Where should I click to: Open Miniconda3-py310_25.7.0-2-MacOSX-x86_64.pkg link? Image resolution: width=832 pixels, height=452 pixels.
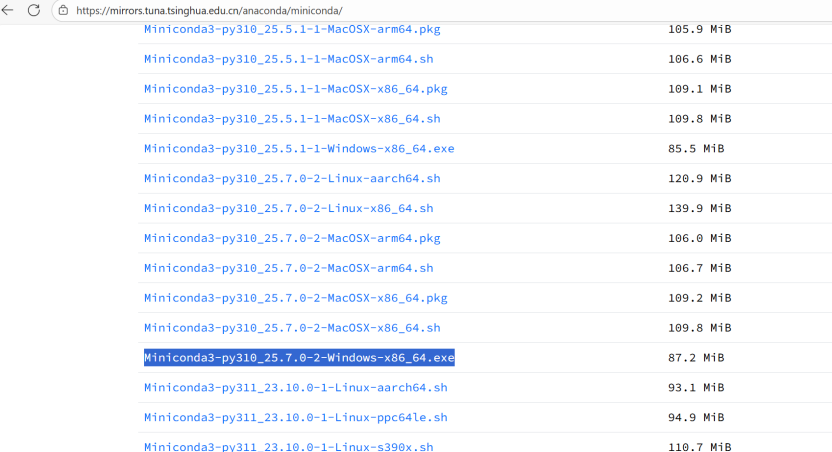(296, 298)
